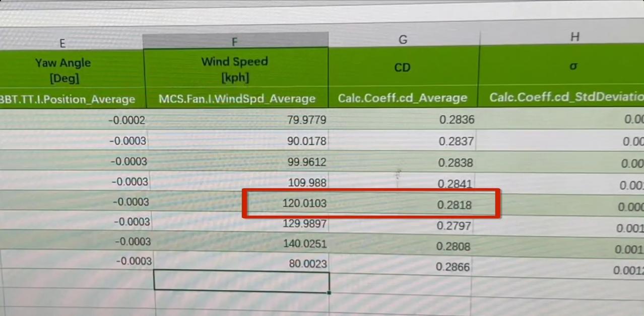Click the σ header cell
This screenshot has width=644, height=316.
573,66
